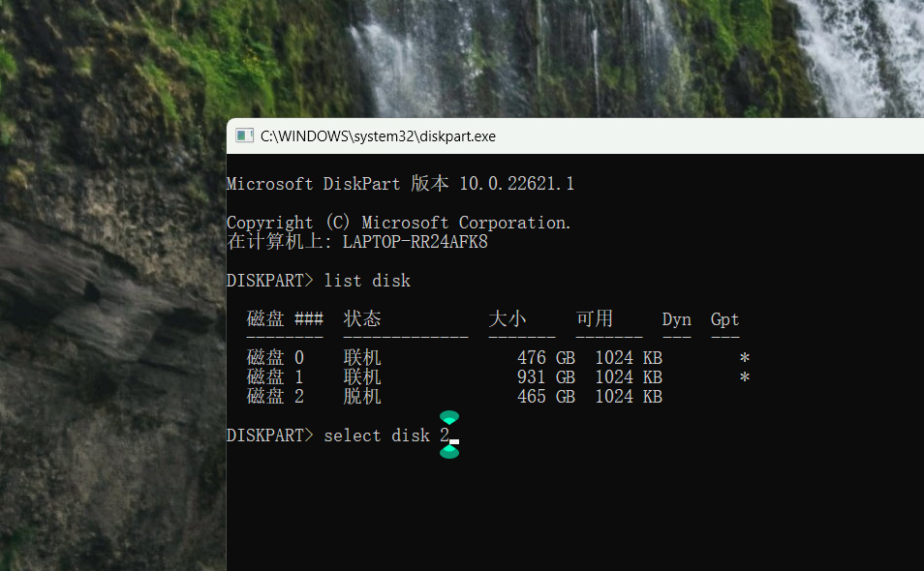The height and width of the screenshot is (571, 924).
Task: Click the '联机' status of disk 0
Action: (362, 358)
